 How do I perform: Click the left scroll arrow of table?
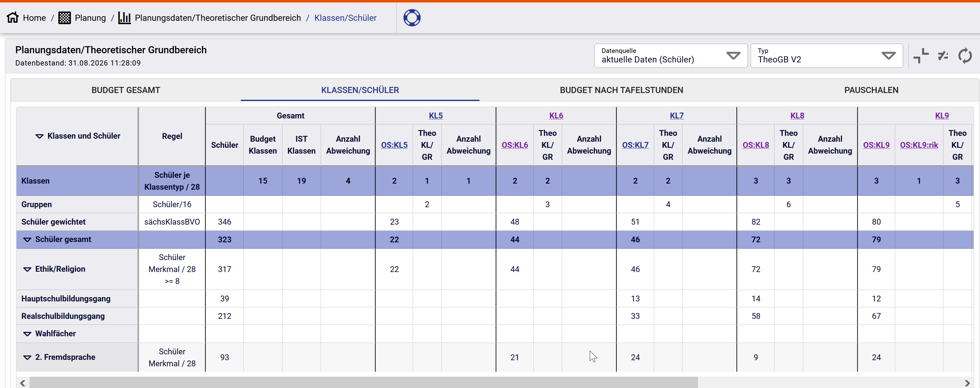23,383
